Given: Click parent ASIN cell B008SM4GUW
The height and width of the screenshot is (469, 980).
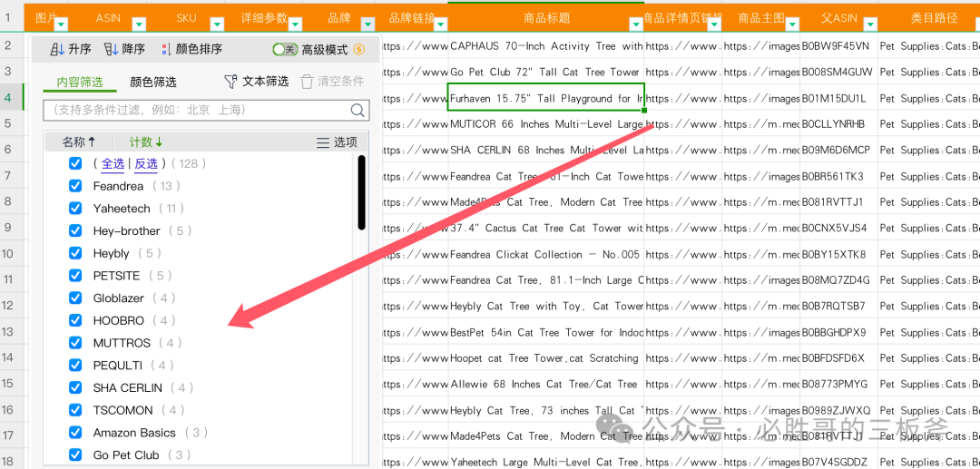Looking at the screenshot, I should point(838,73).
